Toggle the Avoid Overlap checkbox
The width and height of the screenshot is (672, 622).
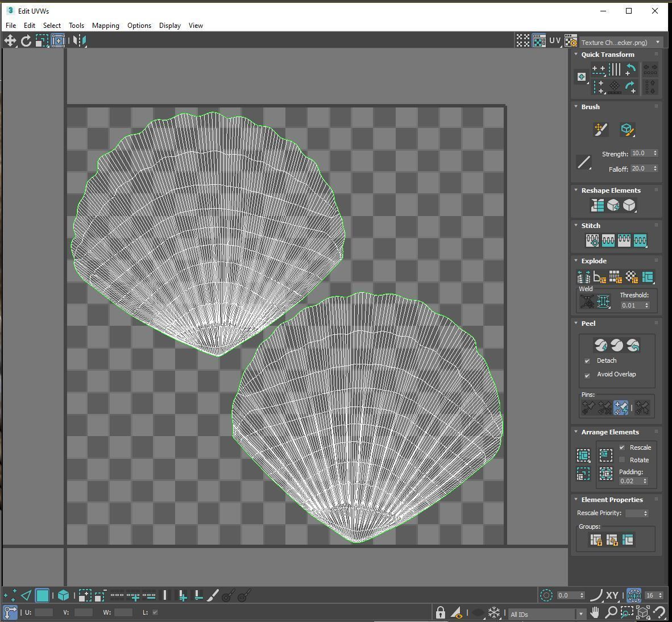click(x=587, y=375)
